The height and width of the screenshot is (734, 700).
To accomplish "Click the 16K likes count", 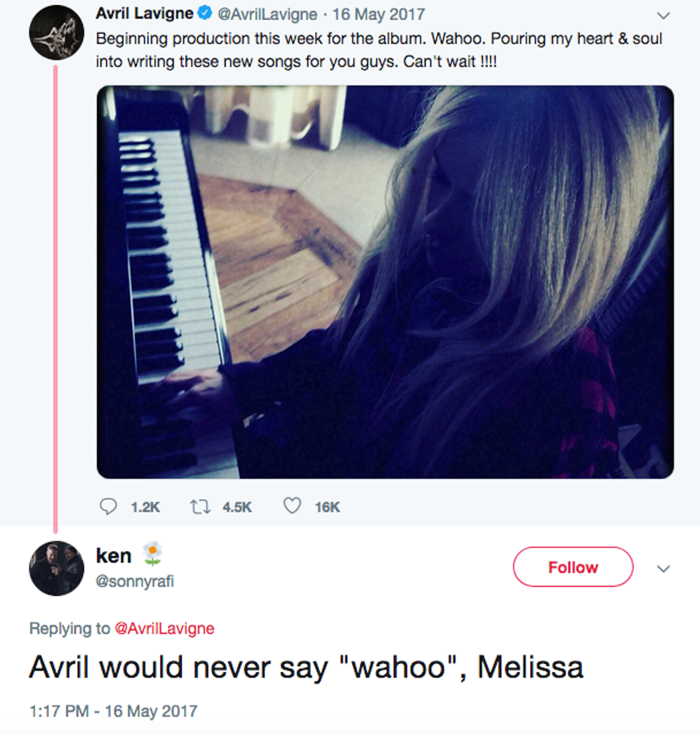I will (327, 507).
